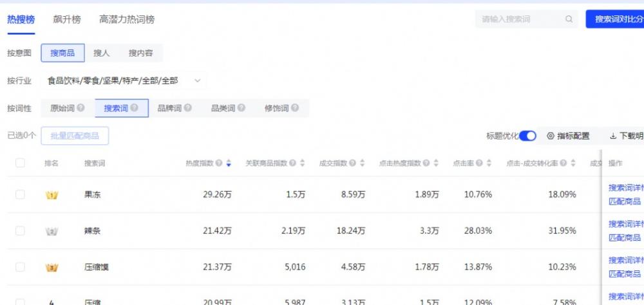Check the select-all header checkbox
644x305 pixels.
(x=20, y=163)
